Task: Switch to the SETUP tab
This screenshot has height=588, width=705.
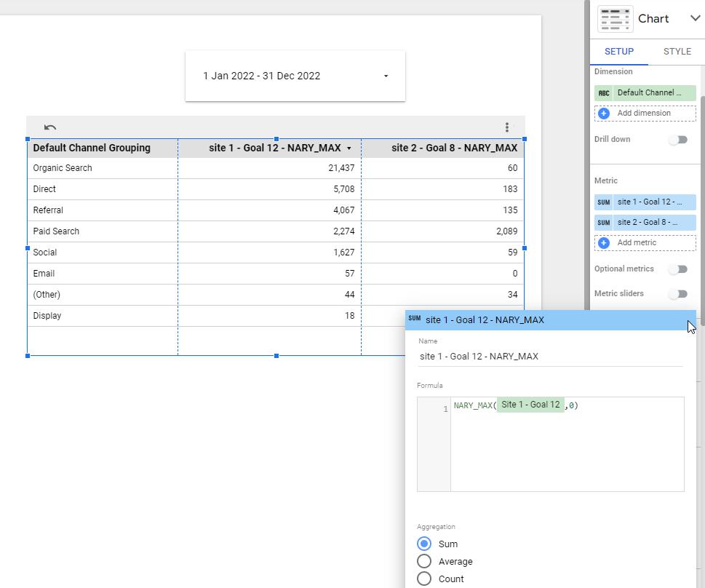Action: pos(618,51)
